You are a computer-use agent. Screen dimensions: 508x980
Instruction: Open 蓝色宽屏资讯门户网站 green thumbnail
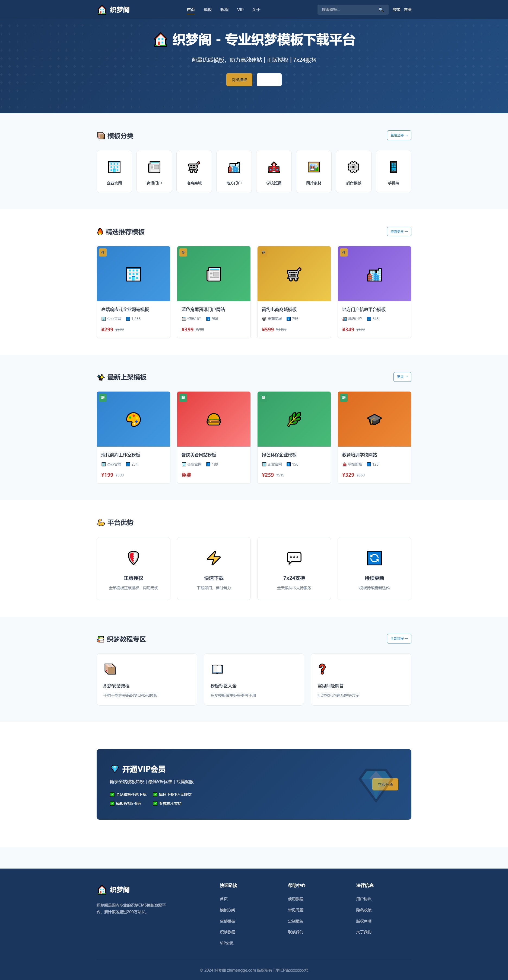pyautogui.click(x=214, y=274)
